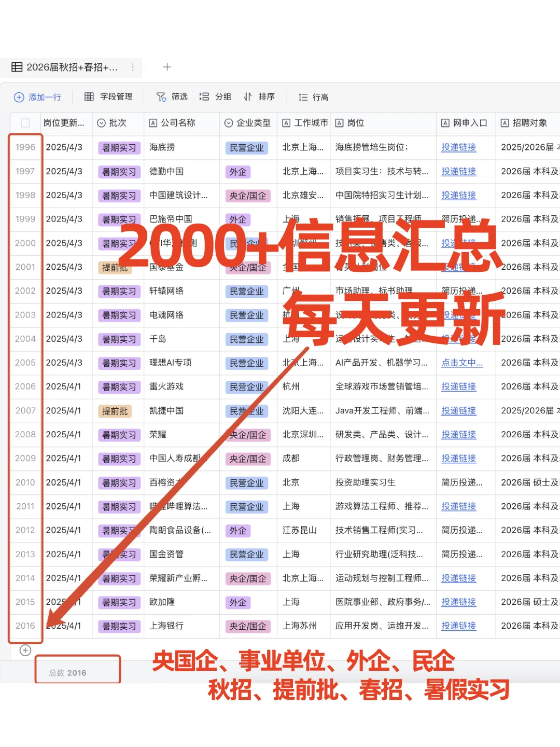Image resolution: width=560 pixels, height=747 pixels.
Task: Select row number 2014
Action: (25, 578)
